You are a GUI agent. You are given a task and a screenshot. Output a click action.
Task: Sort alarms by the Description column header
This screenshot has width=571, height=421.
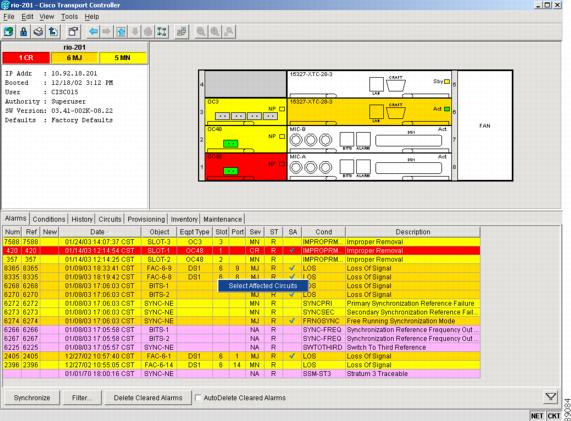click(413, 232)
